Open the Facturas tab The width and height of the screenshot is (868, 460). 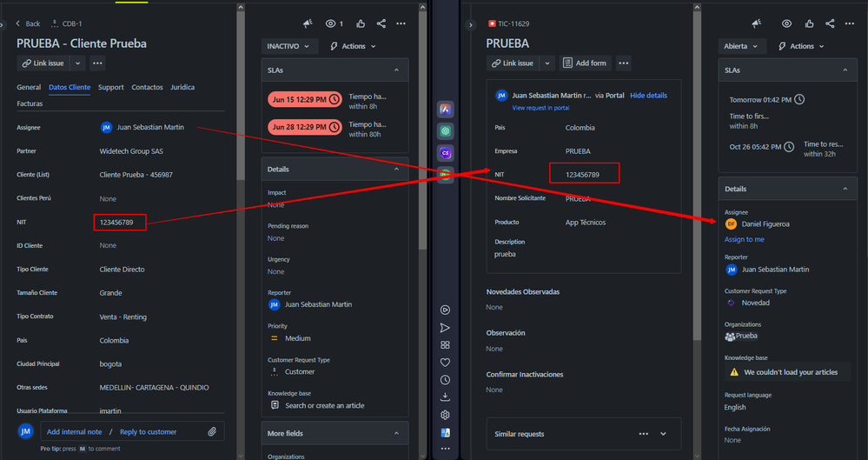point(32,103)
